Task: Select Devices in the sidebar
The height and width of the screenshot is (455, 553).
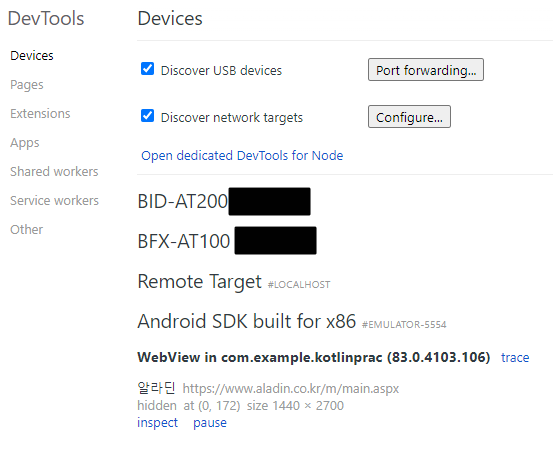Action: (x=32, y=56)
